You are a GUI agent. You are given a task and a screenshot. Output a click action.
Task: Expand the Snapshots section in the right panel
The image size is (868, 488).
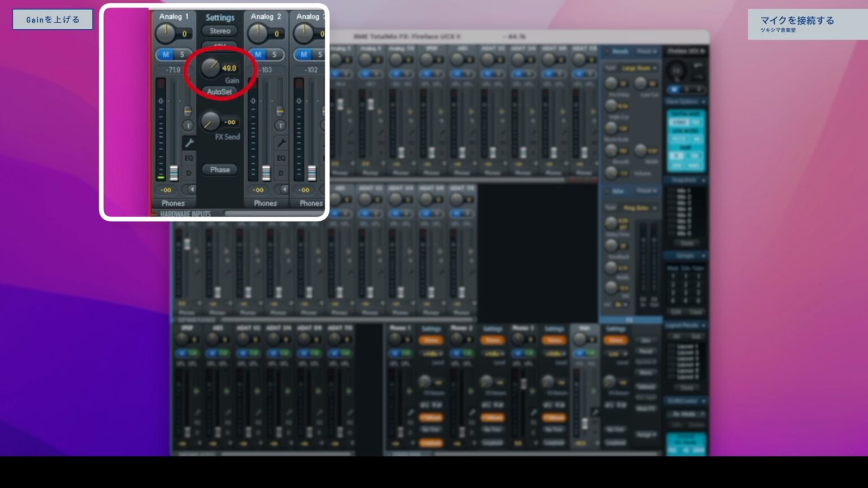(x=685, y=180)
